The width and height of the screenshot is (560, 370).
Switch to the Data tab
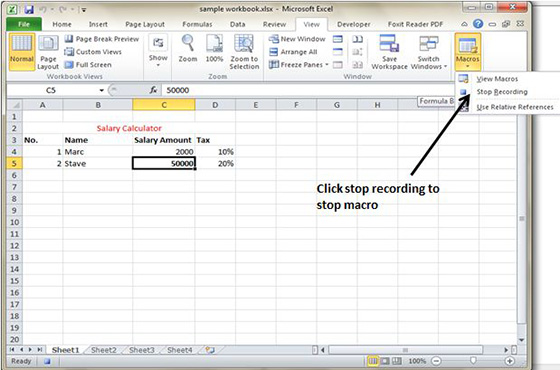tap(237, 24)
